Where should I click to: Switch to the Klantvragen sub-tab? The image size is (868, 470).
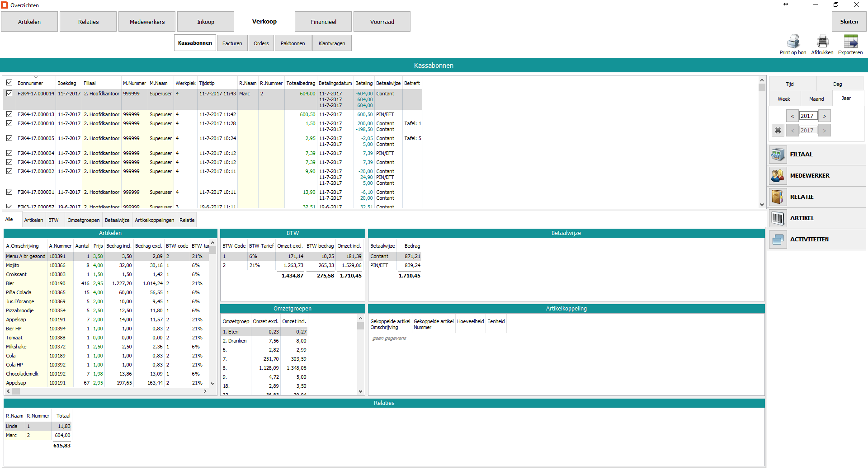(x=332, y=43)
